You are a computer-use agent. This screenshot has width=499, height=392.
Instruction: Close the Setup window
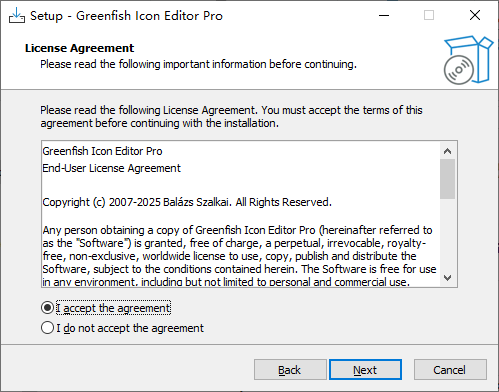click(x=475, y=15)
